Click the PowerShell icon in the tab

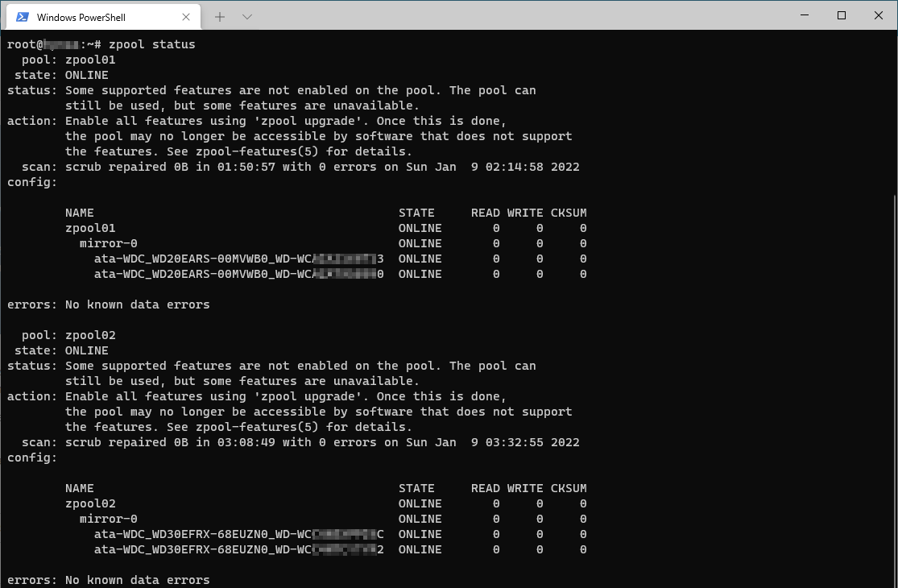pos(22,17)
